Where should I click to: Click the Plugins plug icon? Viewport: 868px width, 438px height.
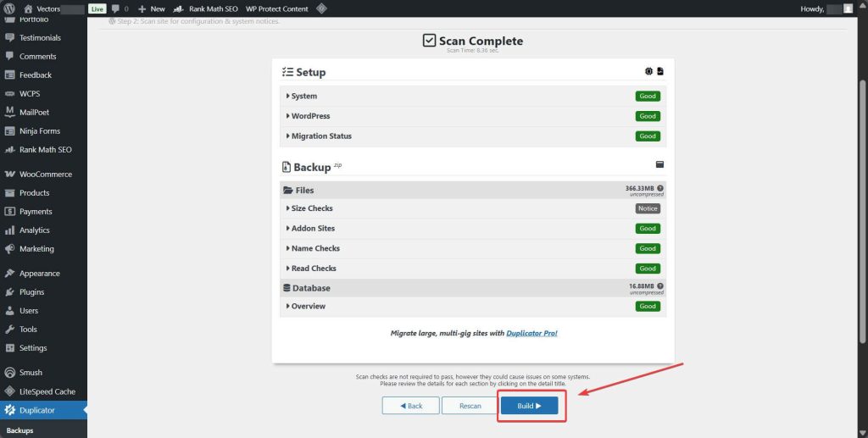[x=9, y=292]
